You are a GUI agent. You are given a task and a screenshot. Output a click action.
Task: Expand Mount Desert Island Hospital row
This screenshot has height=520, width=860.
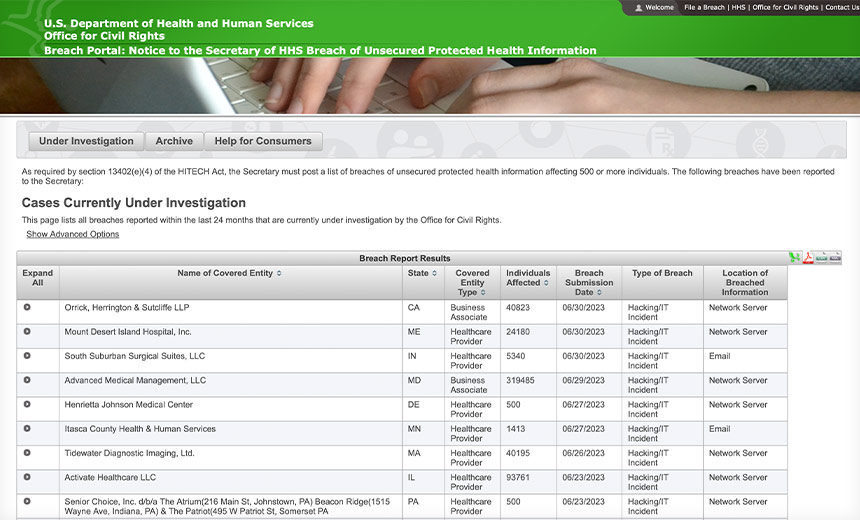[x=27, y=331]
